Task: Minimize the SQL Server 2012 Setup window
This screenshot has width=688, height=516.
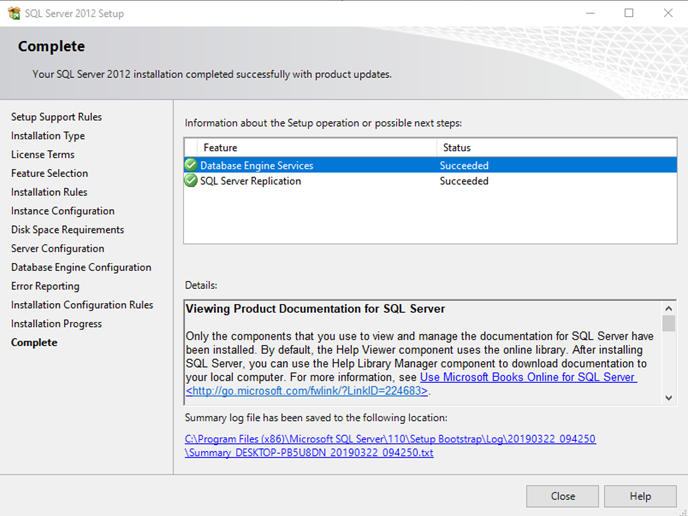Action: tap(591, 13)
